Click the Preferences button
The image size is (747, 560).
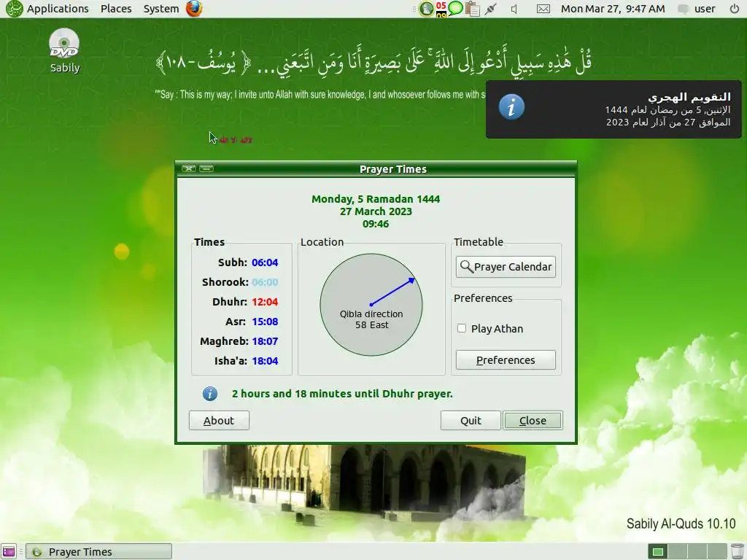tap(506, 360)
